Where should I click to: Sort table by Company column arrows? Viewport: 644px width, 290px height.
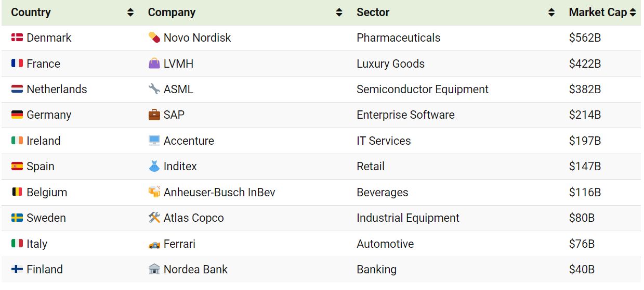point(339,12)
